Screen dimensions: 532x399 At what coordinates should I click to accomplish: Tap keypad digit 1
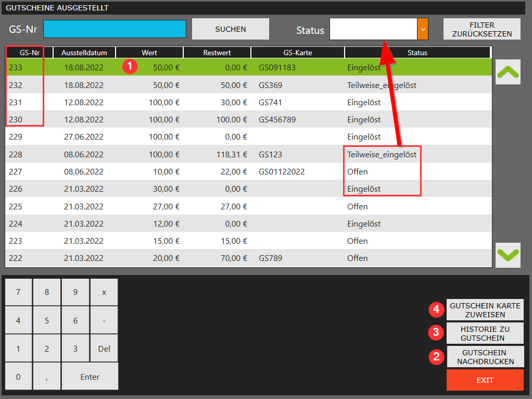point(18,349)
